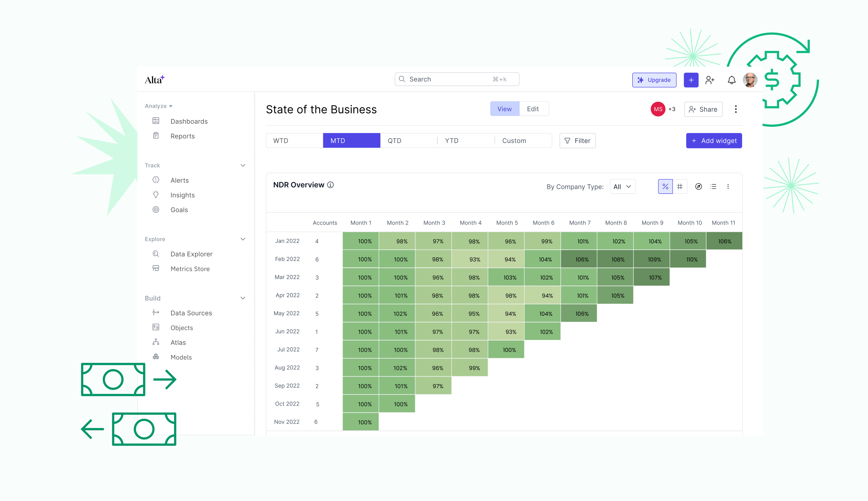Switch to the QTD tab

395,140
